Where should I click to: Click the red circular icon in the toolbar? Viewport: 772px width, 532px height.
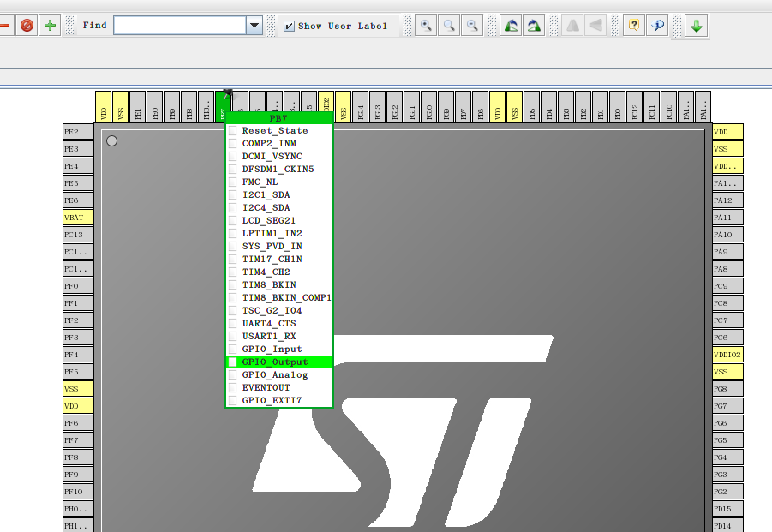coord(27,25)
